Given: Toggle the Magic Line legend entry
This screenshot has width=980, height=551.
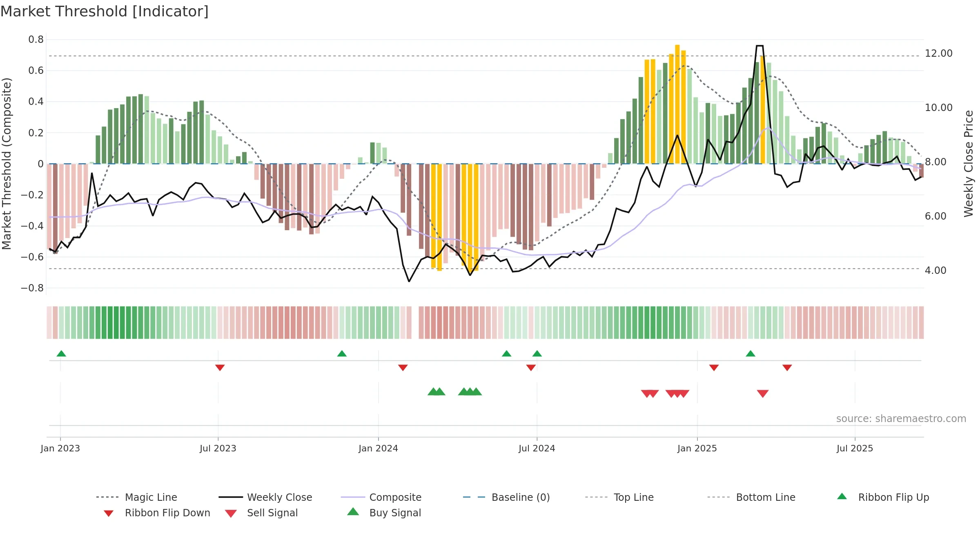Looking at the screenshot, I should click(136, 497).
